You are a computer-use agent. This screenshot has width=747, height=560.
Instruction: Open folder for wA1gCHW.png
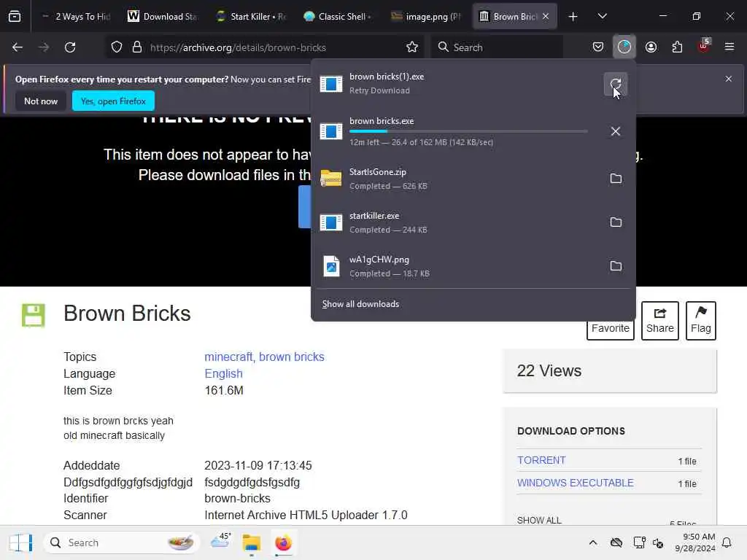616,266
